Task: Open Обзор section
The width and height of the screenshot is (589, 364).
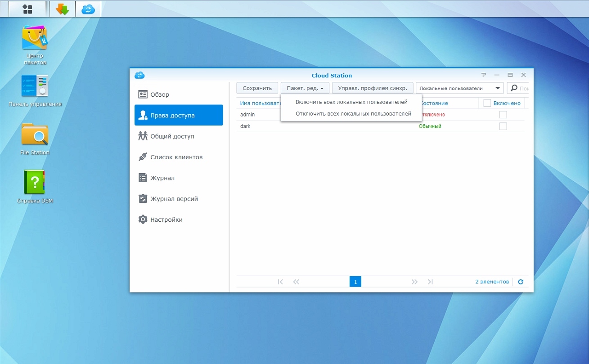Action: (x=179, y=94)
